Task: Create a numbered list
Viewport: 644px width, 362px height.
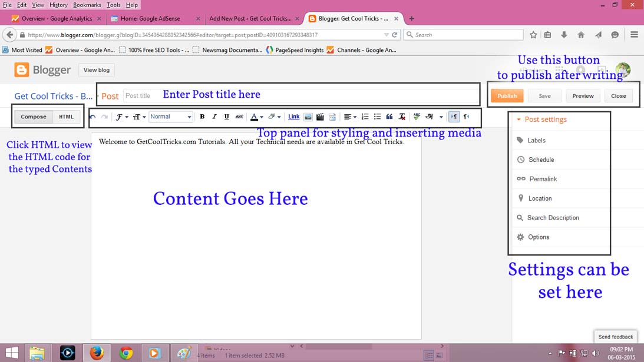Action: tap(365, 117)
